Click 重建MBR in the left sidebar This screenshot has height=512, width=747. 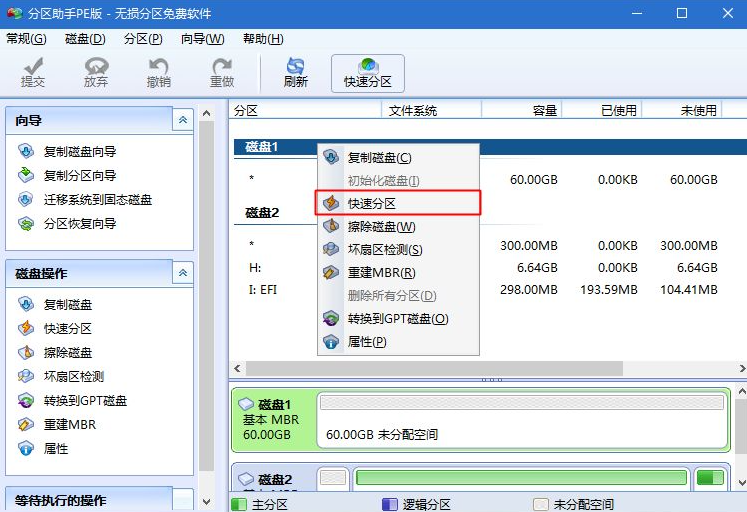coord(69,425)
